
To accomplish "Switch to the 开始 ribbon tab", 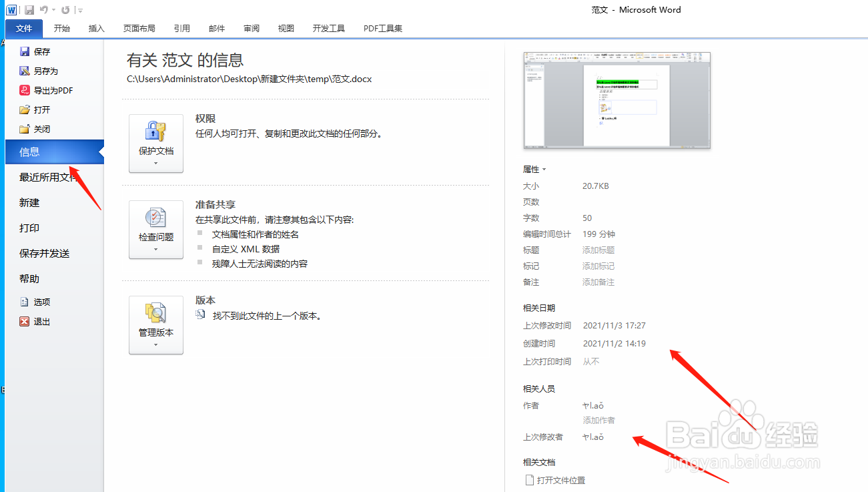I will tap(62, 29).
